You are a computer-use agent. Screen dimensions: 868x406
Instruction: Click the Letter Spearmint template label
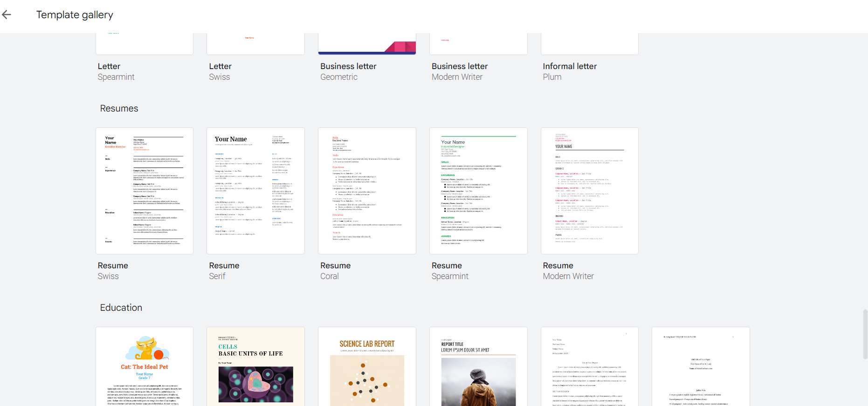point(116,71)
